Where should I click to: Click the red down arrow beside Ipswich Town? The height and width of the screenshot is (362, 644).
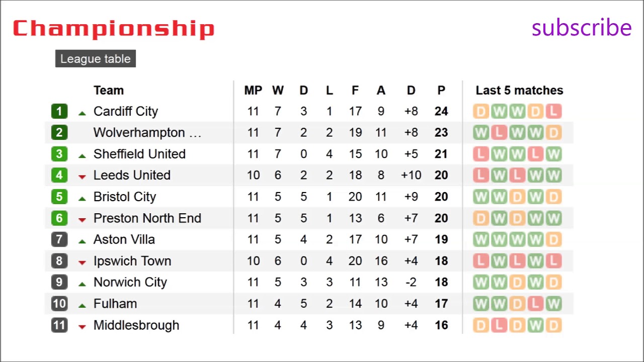tap(82, 262)
